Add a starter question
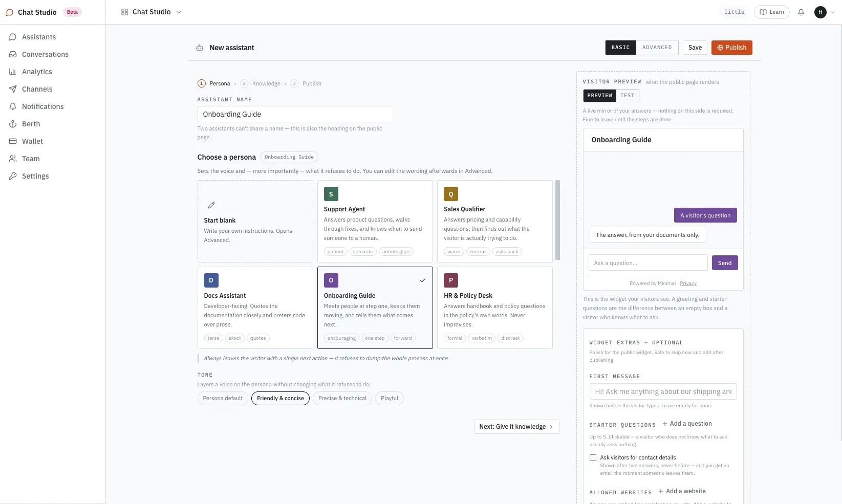The height and width of the screenshot is (504, 842). pos(687,424)
